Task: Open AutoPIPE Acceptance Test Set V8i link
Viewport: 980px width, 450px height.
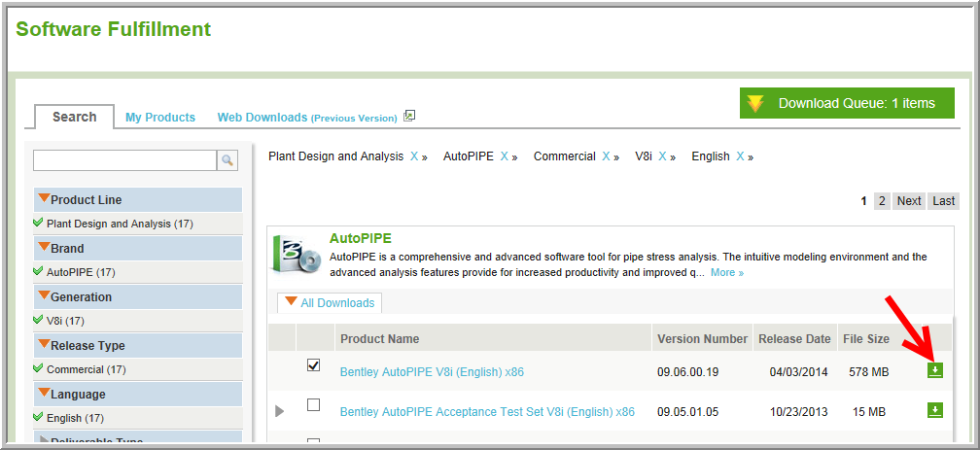Action: (487, 412)
